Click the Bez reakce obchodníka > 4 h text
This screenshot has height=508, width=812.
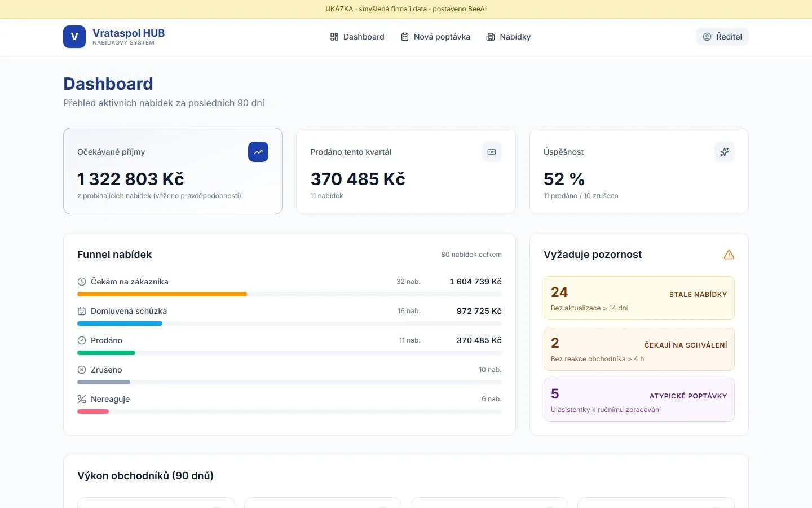597,359
